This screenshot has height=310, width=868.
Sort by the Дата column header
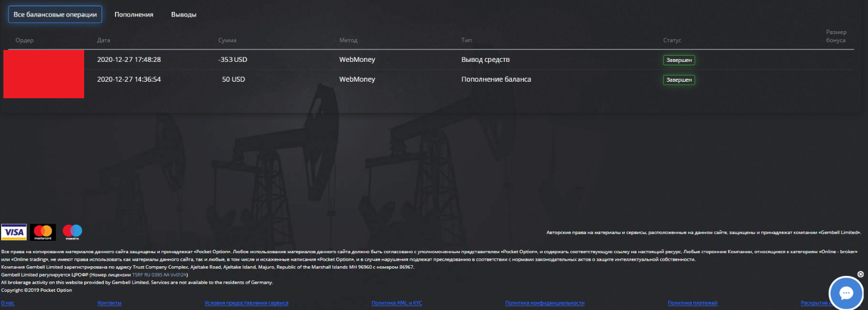tap(103, 40)
